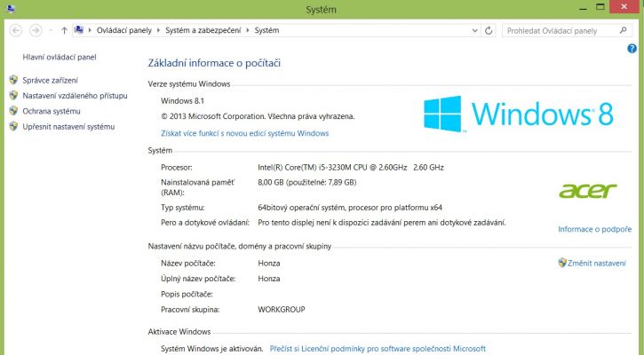Open recent locations dropdown beside navigation arrows

(51, 30)
